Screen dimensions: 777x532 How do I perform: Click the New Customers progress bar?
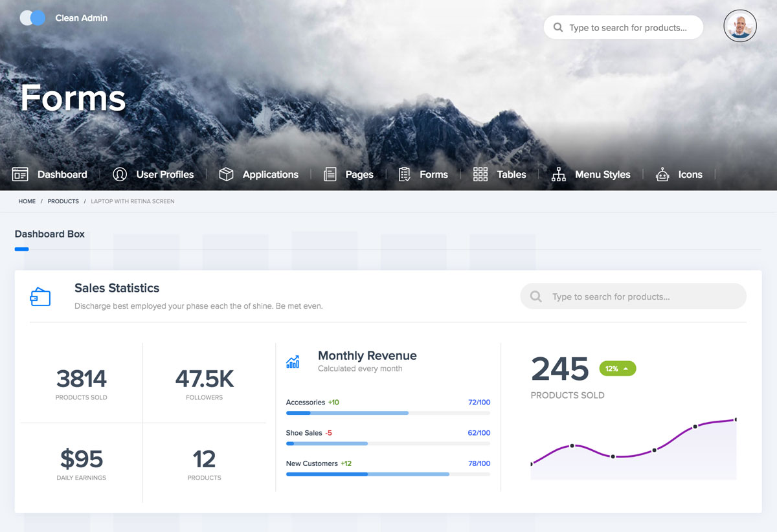click(x=387, y=474)
